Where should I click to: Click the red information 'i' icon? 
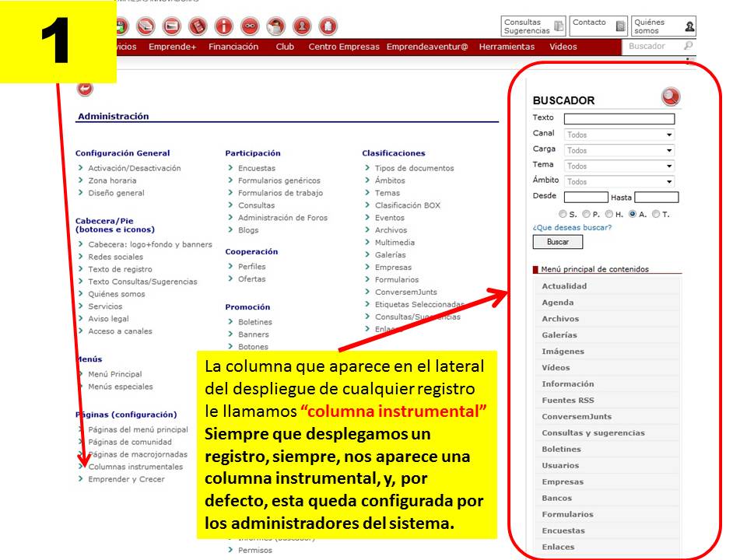click(x=224, y=26)
